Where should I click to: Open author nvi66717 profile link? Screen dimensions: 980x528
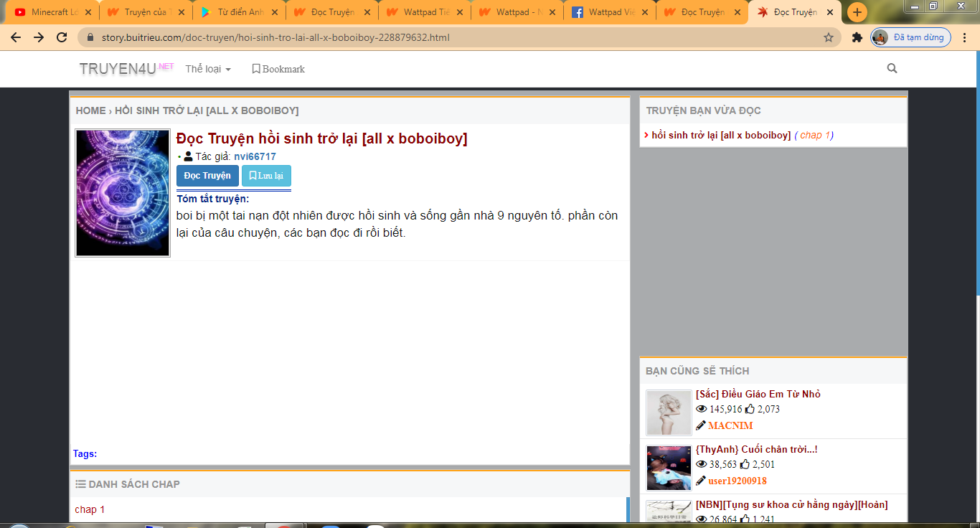tap(255, 156)
